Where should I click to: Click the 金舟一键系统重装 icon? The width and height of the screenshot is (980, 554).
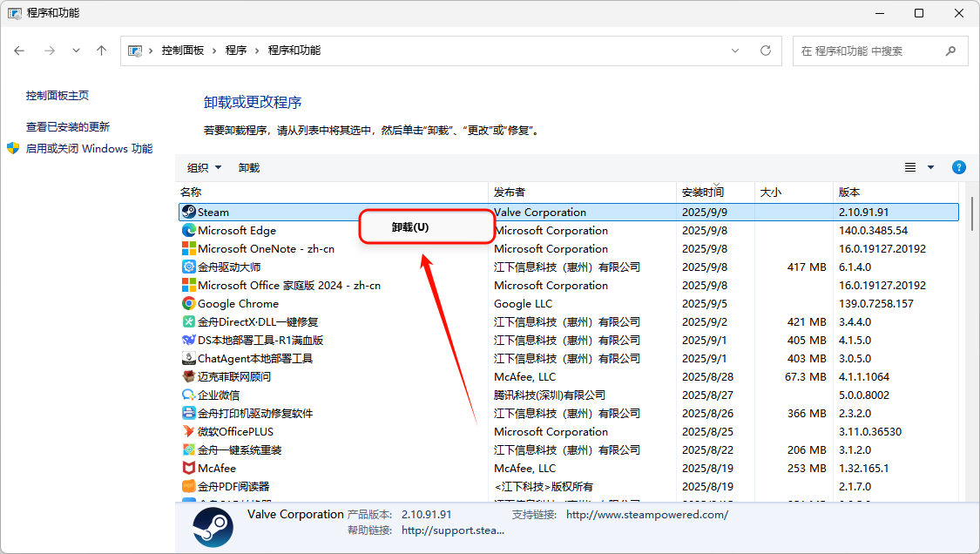tap(189, 449)
